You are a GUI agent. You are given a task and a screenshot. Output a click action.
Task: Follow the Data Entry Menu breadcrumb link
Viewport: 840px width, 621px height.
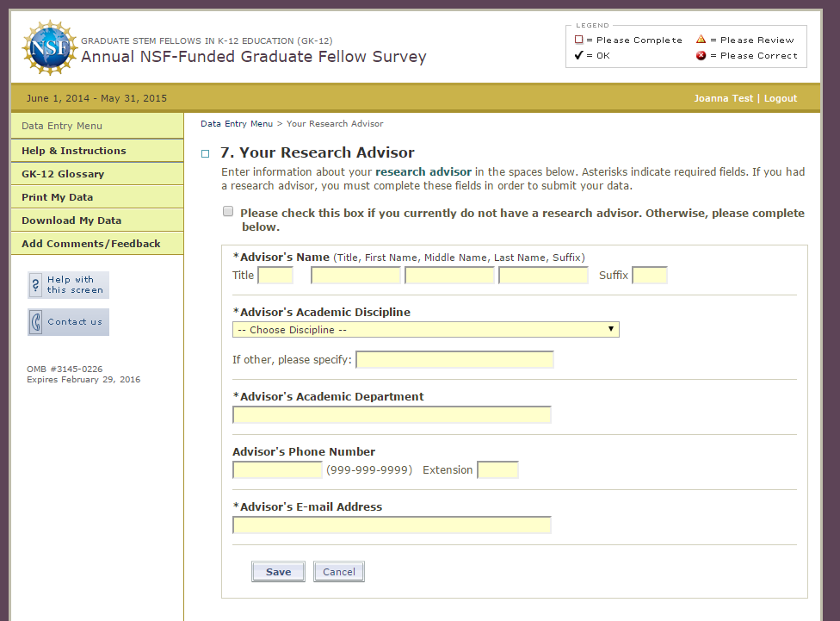(x=237, y=124)
